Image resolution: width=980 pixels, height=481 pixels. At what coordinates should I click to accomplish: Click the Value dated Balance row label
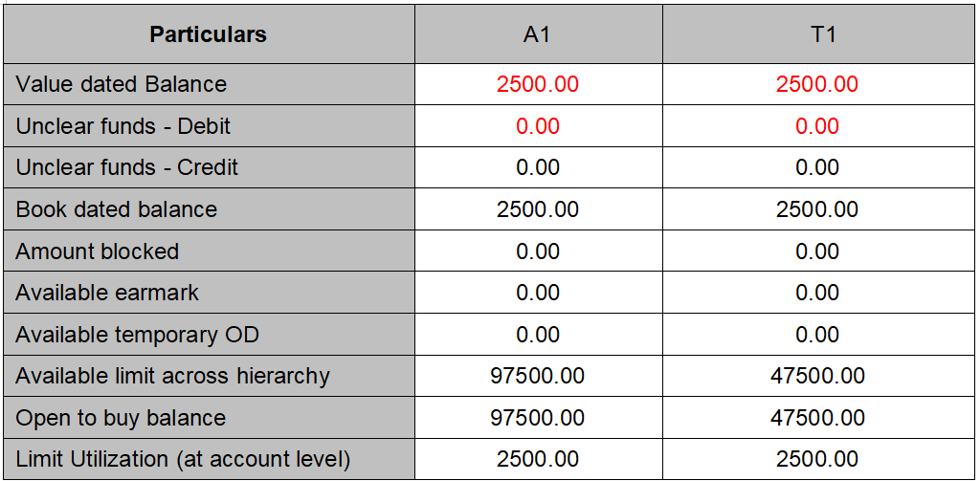(x=122, y=84)
